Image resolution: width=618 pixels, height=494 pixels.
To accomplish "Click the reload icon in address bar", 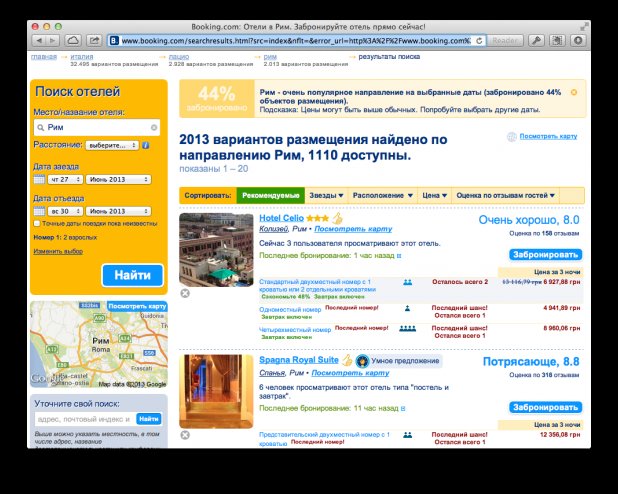I will (x=480, y=40).
